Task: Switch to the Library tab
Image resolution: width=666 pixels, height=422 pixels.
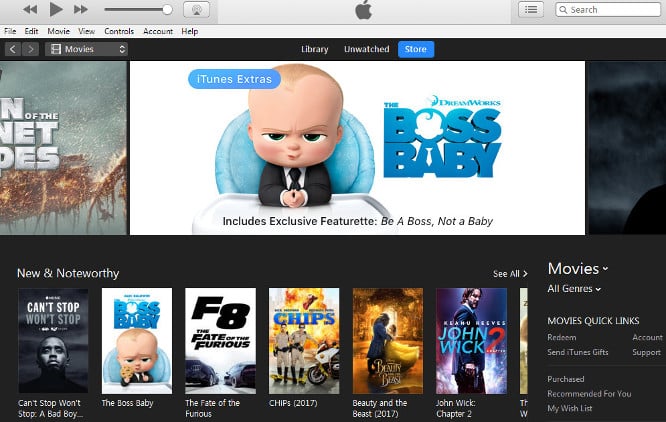Action: tap(315, 49)
